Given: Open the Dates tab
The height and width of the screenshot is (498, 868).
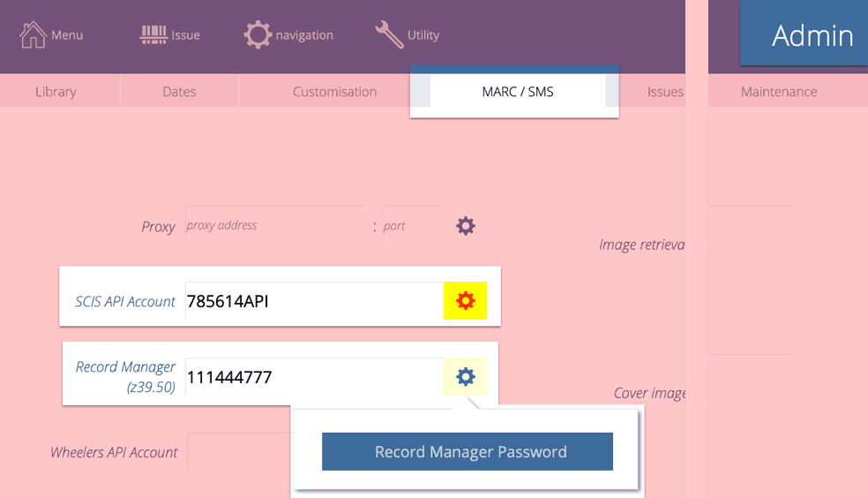Looking at the screenshot, I should pyautogui.click(x=179, y=92).
